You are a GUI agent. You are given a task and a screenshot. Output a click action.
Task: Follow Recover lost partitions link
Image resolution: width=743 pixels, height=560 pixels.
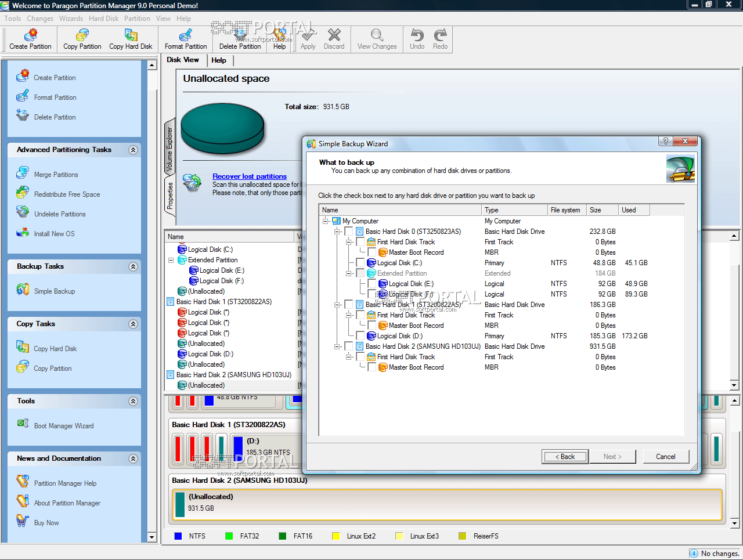pyautogui.click(x=250, y=176)
